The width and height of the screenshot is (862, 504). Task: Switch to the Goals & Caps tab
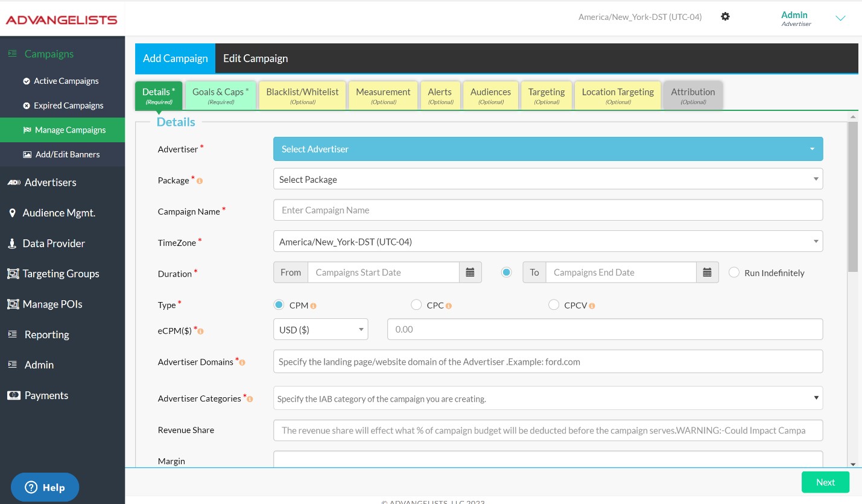click(220, 95)
